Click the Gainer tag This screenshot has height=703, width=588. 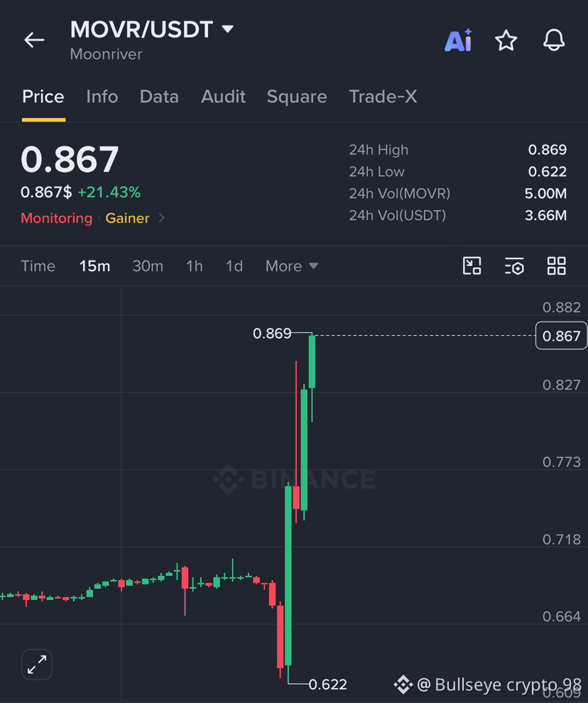127,218
